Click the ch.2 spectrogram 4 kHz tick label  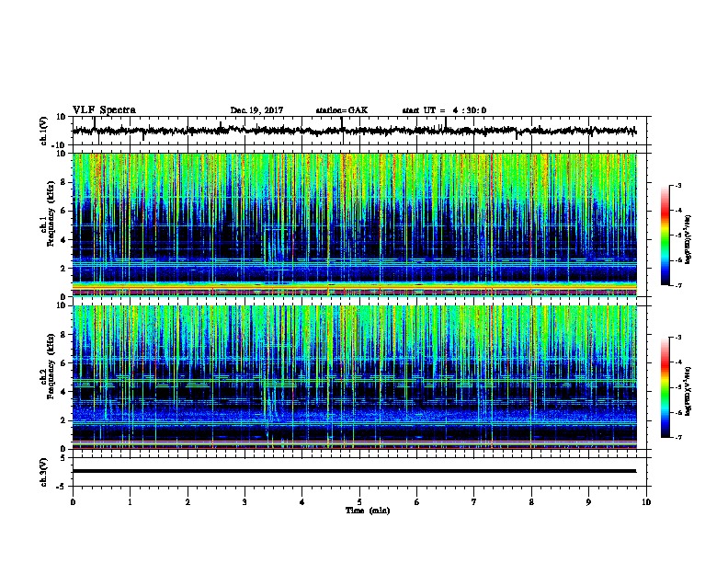click(x=63, y=392)
